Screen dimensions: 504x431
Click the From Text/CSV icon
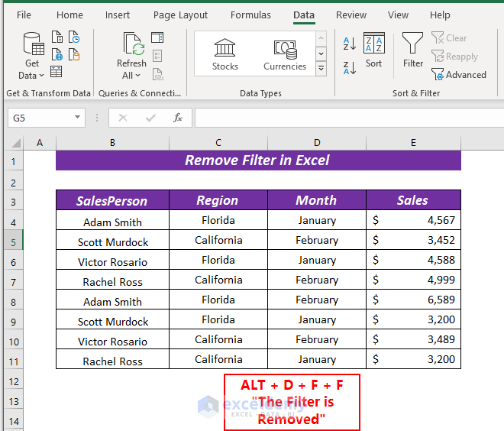click(x=57, y=37)
